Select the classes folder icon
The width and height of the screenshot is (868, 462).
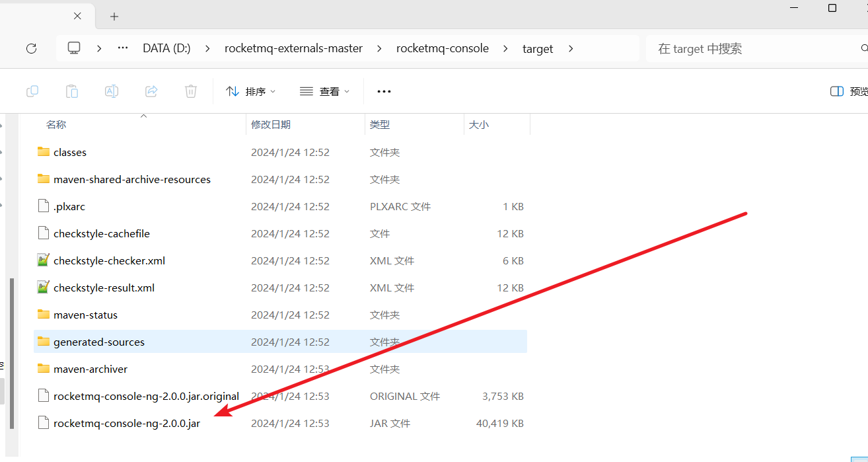(44, 152)
